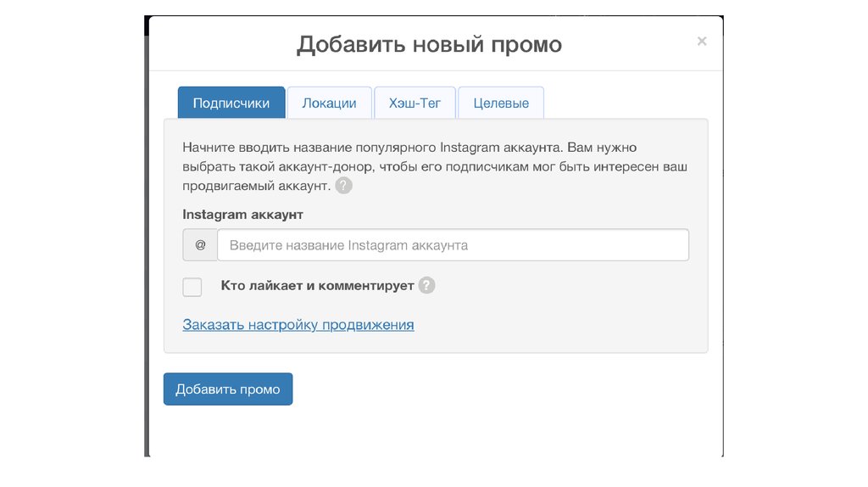
Task: Show help for Кто лайкает и комментирует
Action: (x=427, y=286)
